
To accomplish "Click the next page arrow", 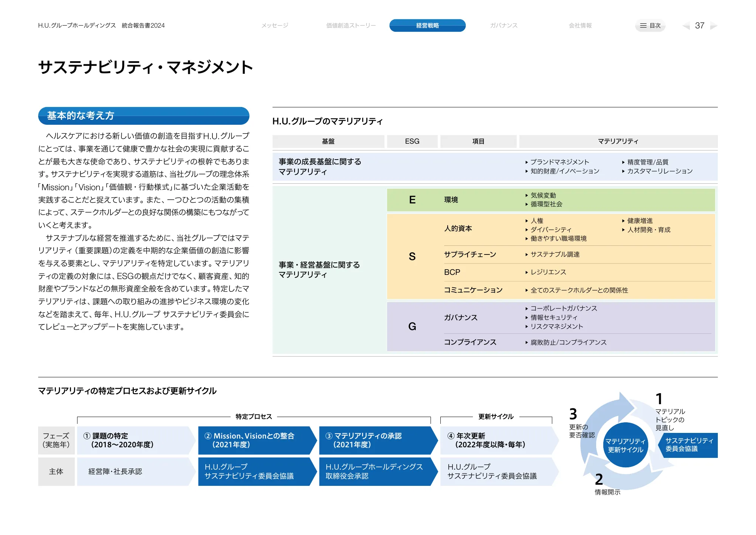I will pyautogui.click(x=714, y=26).
